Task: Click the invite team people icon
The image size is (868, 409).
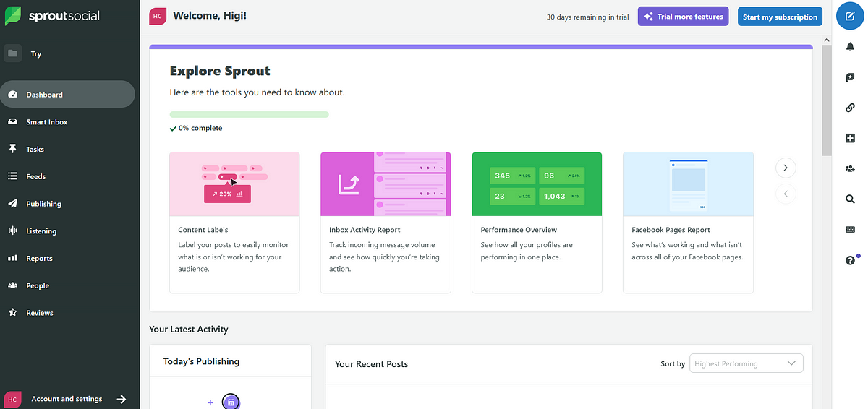Action: point(850,168)
